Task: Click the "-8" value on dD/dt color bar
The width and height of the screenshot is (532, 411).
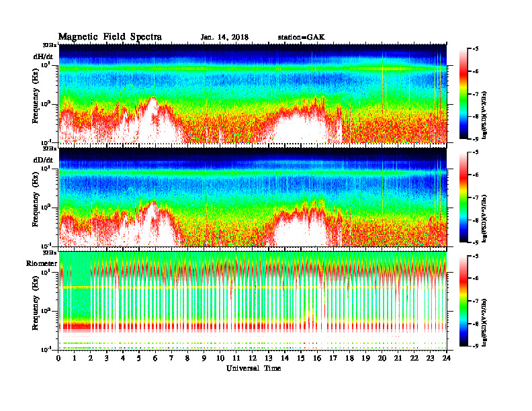Action: [x=476, y=220]
